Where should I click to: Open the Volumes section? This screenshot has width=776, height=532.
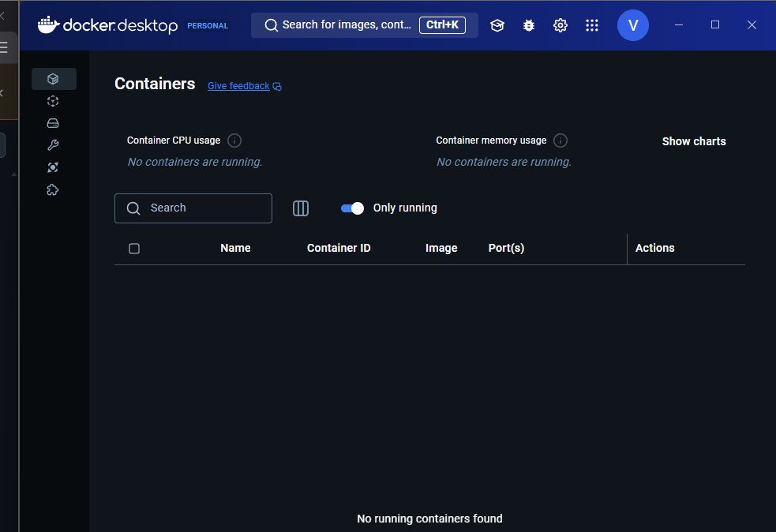click(x=53, y=123)
